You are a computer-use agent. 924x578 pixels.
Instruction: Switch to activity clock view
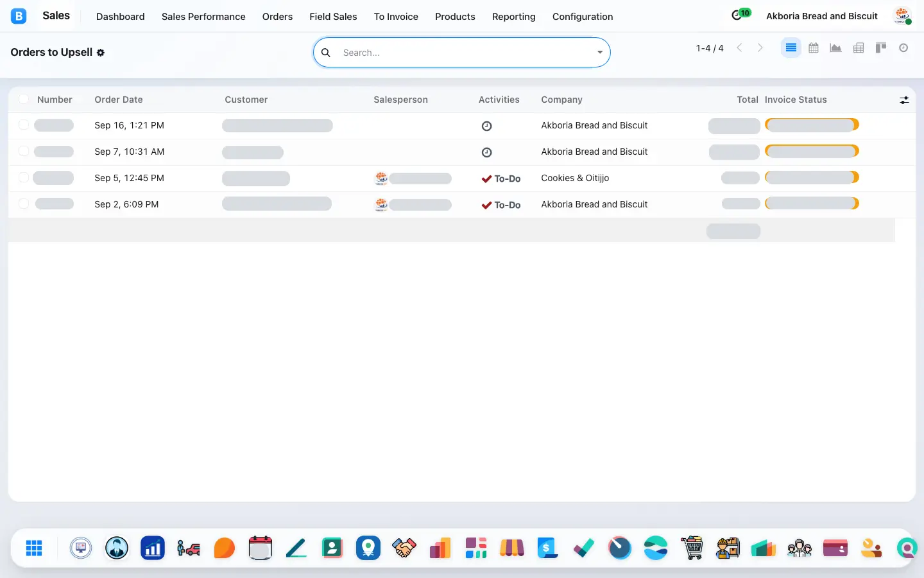(x=903, y=48)
